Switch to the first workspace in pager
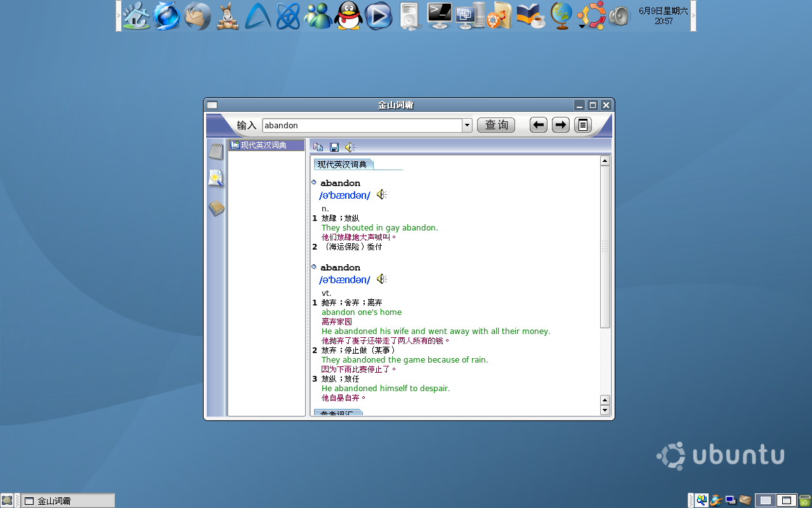This screenshot has height=508, width=812. (766, 500)
